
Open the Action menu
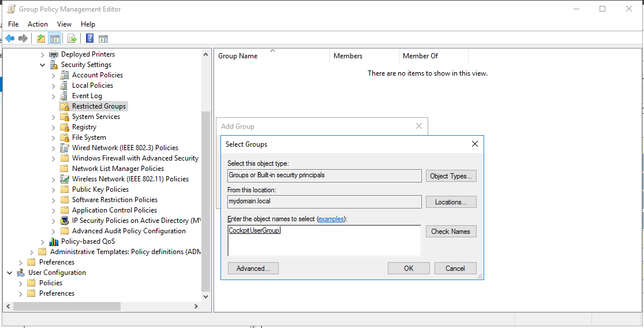coord(38,24)
